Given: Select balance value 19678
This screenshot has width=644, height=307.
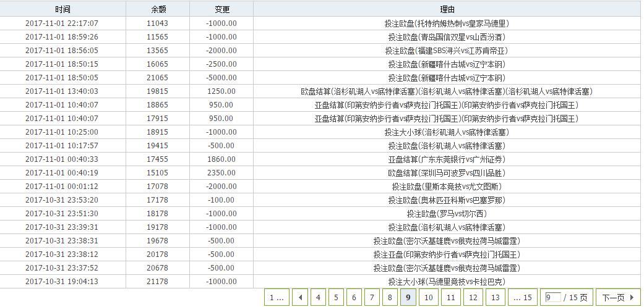Looking at the screenshot, I should coord(157,241).
